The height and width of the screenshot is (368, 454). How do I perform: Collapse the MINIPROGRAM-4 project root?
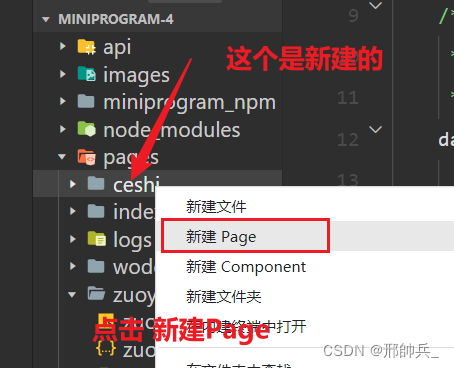point(46,20)
